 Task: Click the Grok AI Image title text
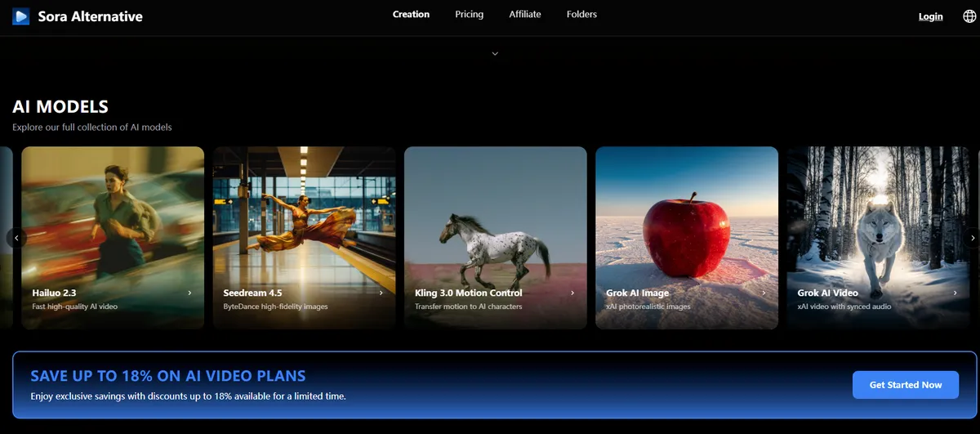(x=637, y=293)
